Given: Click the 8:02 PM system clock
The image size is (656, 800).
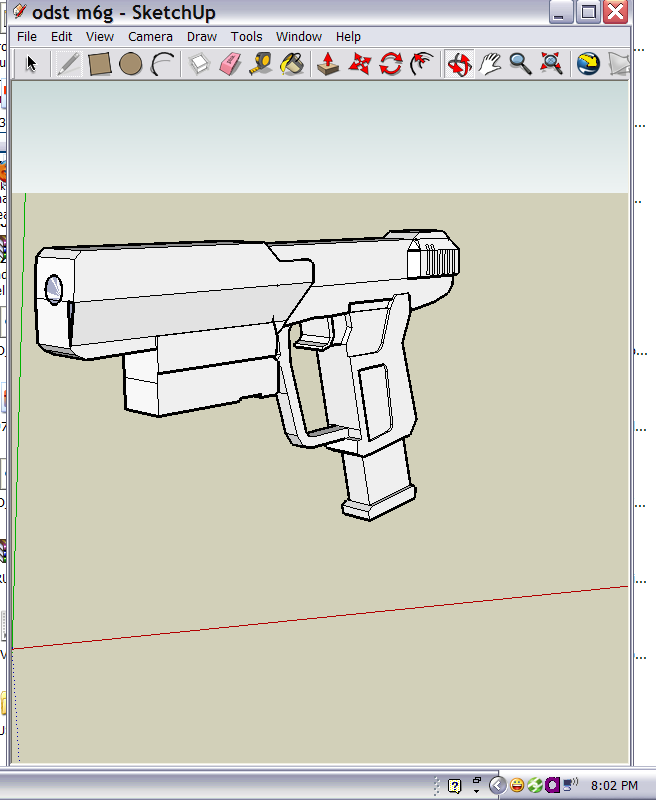Looking at the screenshot, I should point(614,785).
